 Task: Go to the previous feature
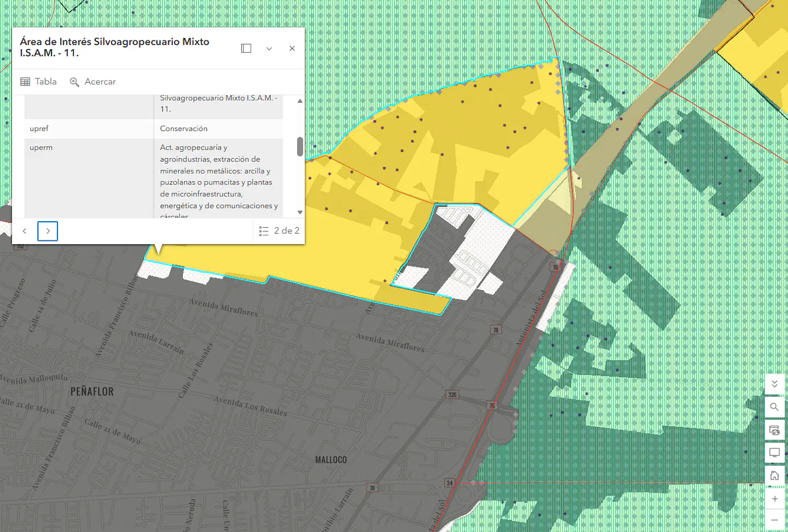click(25, 231)
